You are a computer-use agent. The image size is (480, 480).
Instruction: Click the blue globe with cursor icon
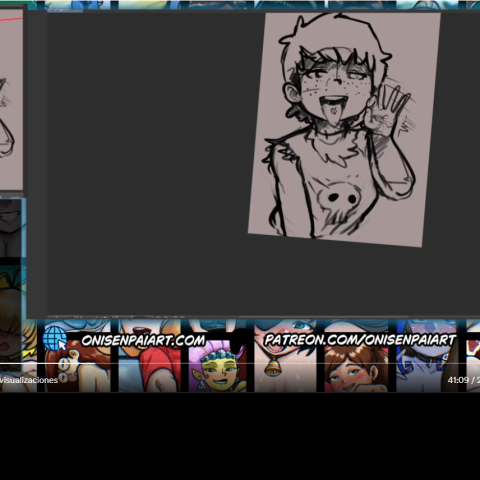(x=55, y=338)
